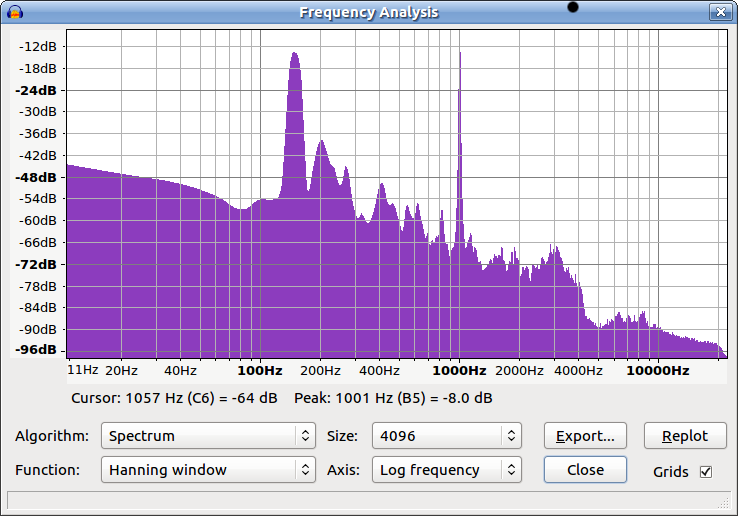The image size is (738, 516).
Task: Click the -42dB axis label
Action: pos(38,155)
